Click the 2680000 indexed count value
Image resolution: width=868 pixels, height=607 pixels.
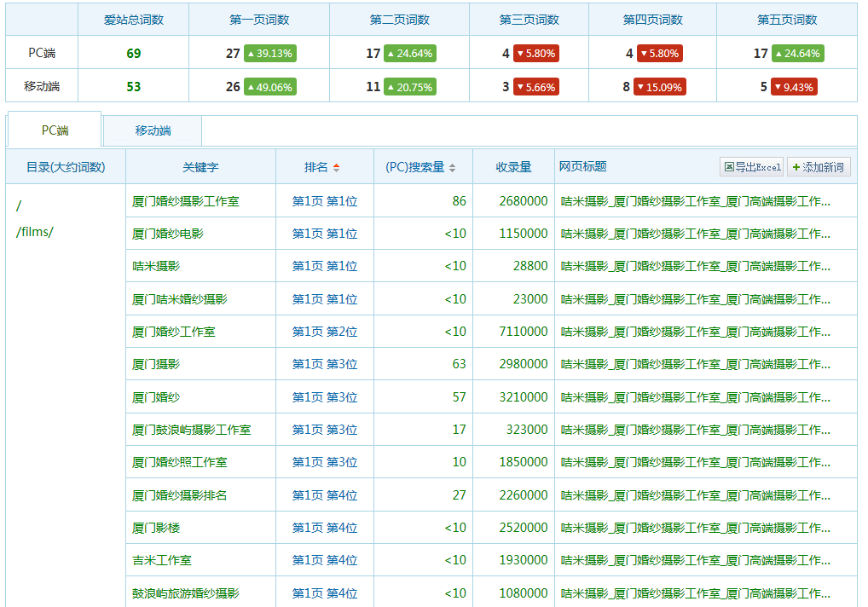[x=524, y=201]
